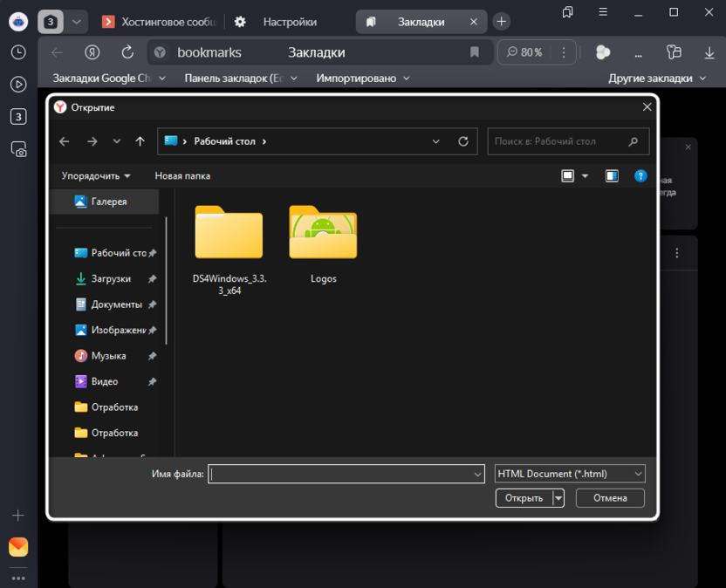Viewport: 726px width, 588px height.
Task: Open Галерея in the navigation pane
Action: pyautogui.click(x=108, y=202)
